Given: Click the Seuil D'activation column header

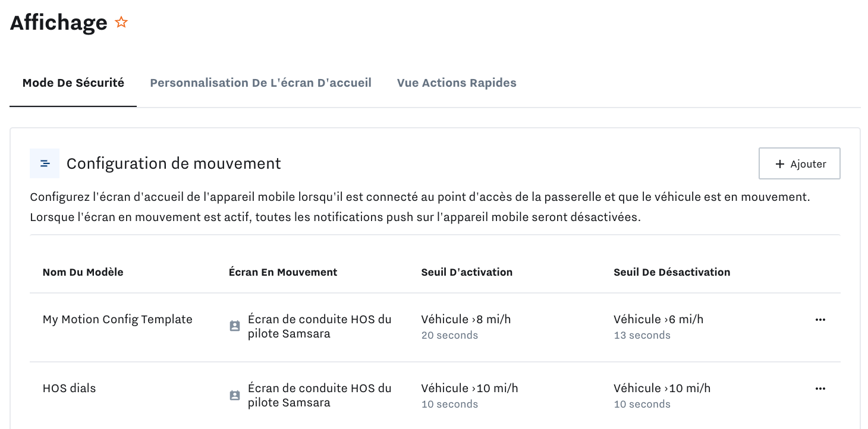Looking at the screenshot, I should 467,272.
